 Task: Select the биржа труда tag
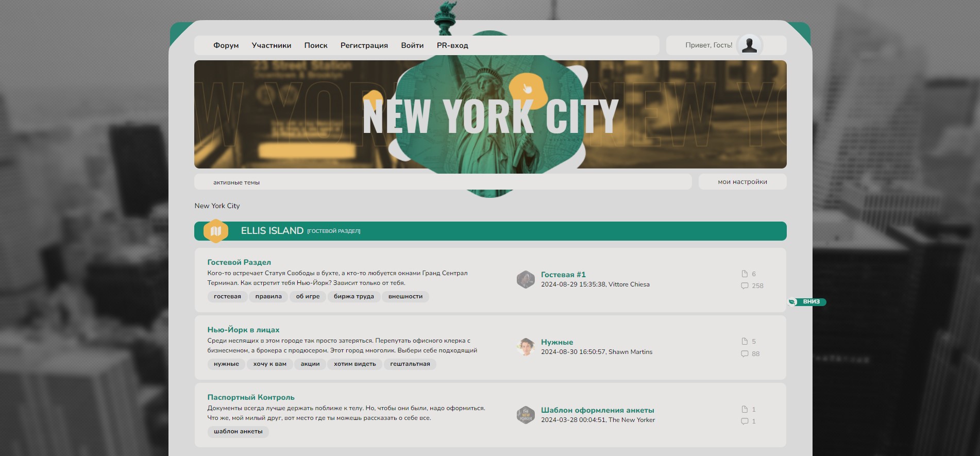click(x=354, y=296)
